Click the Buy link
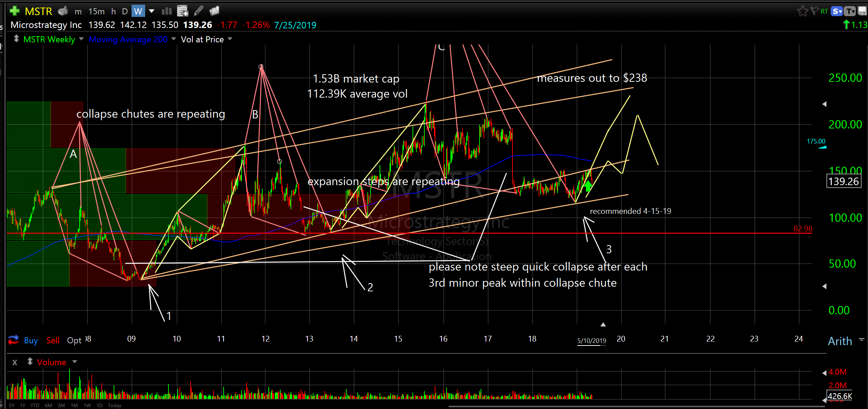Screen dimensions: 868x409 coord(31,340)
